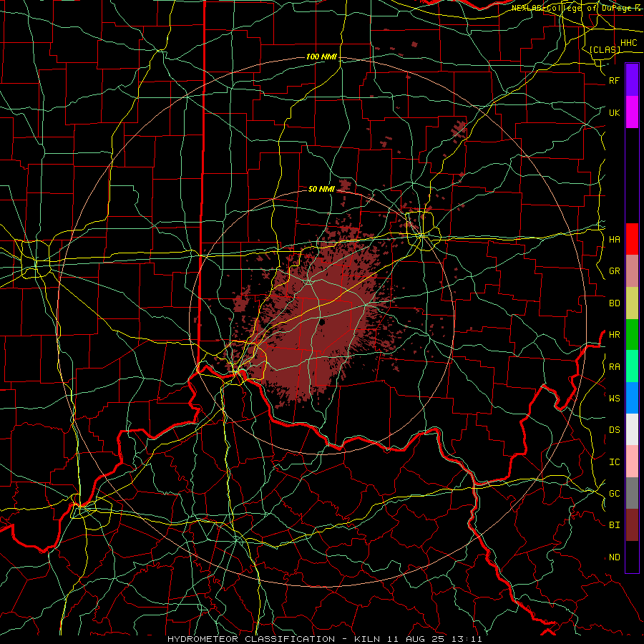Image resolution: width=644 pixels, height=644 pixels.
Task: Click the purple RF color swatch in legend
Action: click(x=632, y=80)
